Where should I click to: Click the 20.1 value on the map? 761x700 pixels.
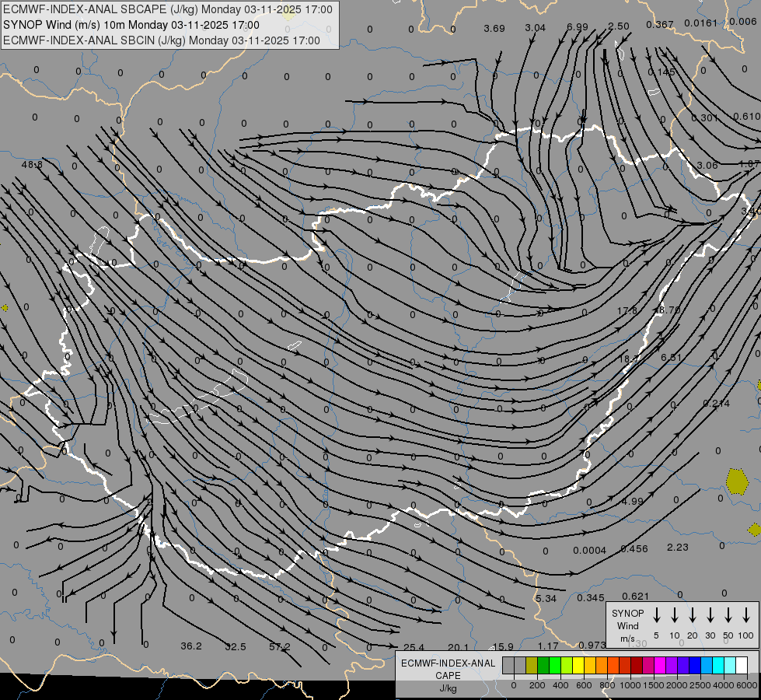point(458,647)
